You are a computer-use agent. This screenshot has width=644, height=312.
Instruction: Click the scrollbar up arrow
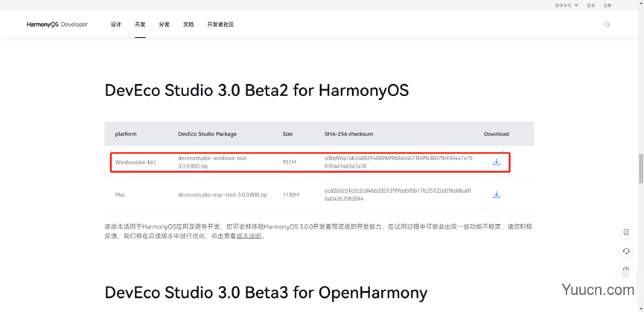(x=641, y=3)
